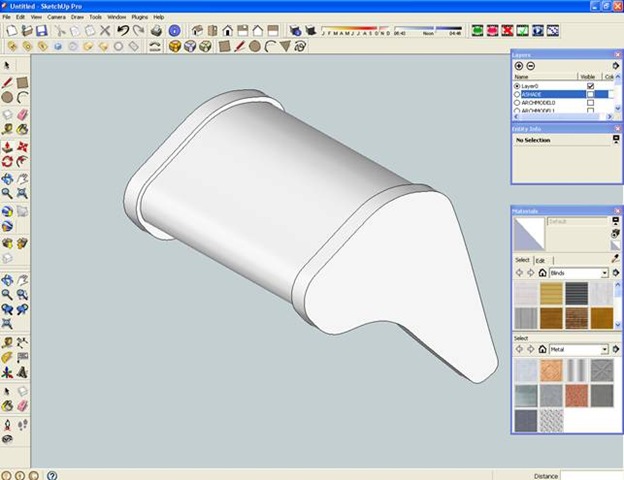Click the Name column header in Layers
This screenshot has width=624, height=480.
coord(521,76)
